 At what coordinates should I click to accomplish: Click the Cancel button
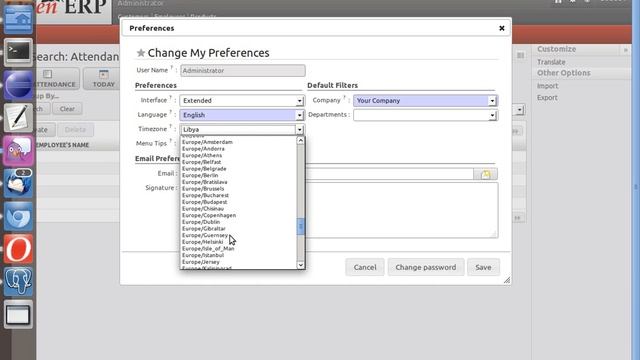(365, 267)
